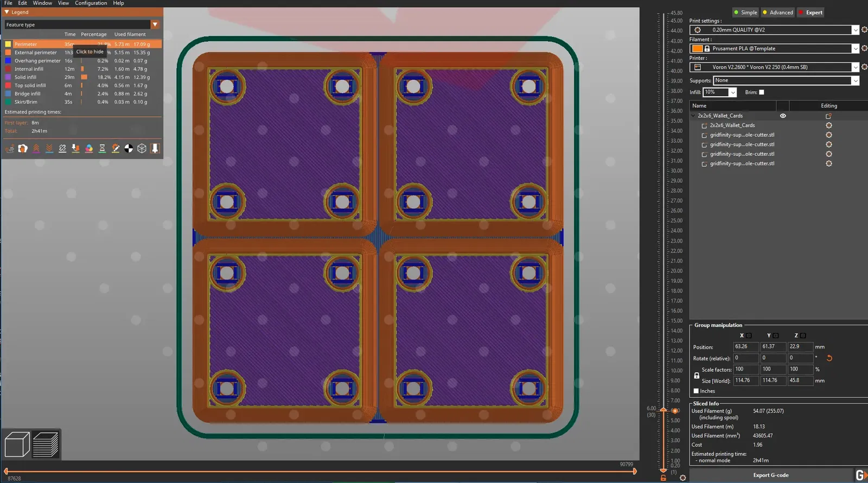Open the Window menu
The height and width of the screenshot is (483, 868).
point(42,3)
